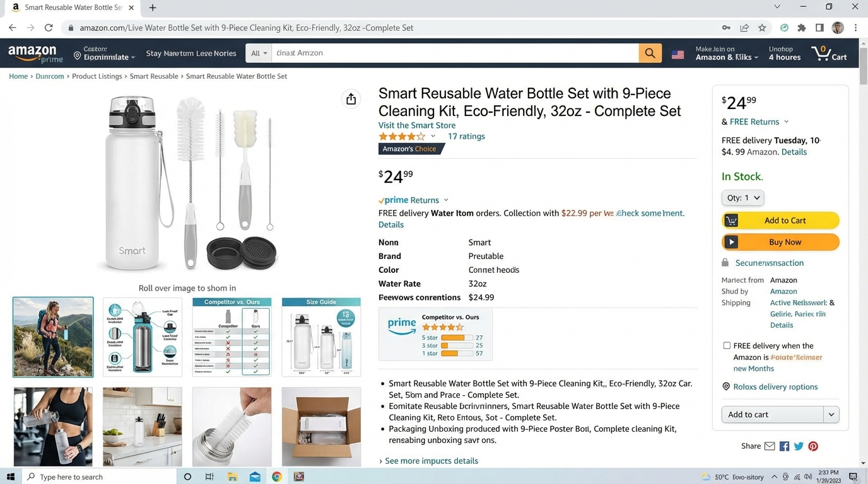This screenshot has width=868, height=484.
Task: Pin the product using the Pinterest icon
Action: click(x=812, y=446)
